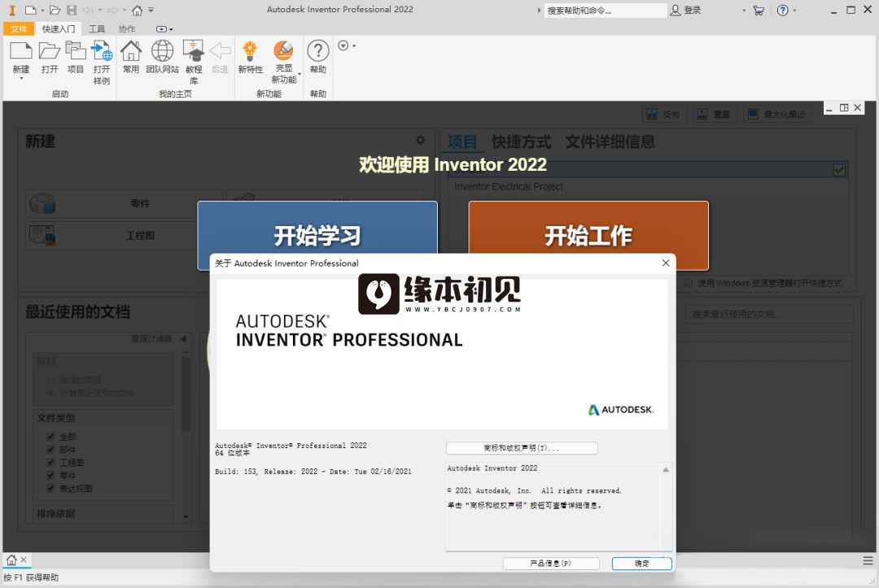Click the 重置 button in home view
Viewport: 879px width, 588px height.
(715, 114)
